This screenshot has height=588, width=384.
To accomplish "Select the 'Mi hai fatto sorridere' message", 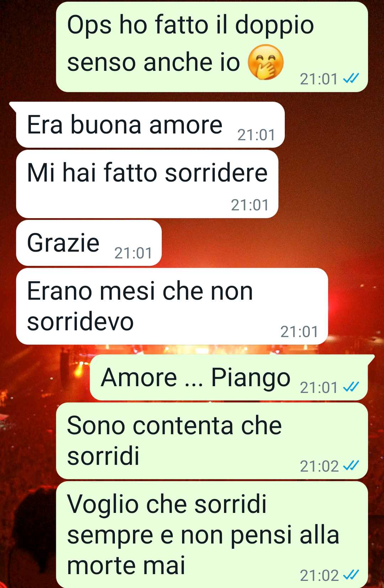I will tap(147, 184).
